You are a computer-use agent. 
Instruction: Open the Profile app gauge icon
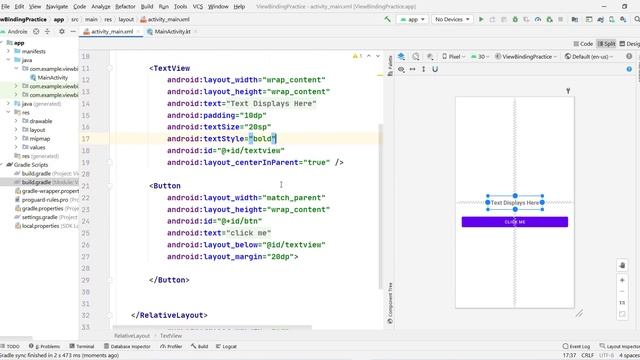pyautogui.click(x=538, y=19)
